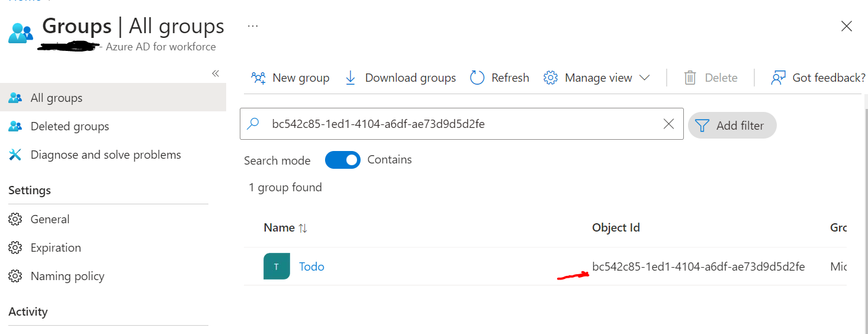
Task: Click the Download groups button
Action: (400, 78)
